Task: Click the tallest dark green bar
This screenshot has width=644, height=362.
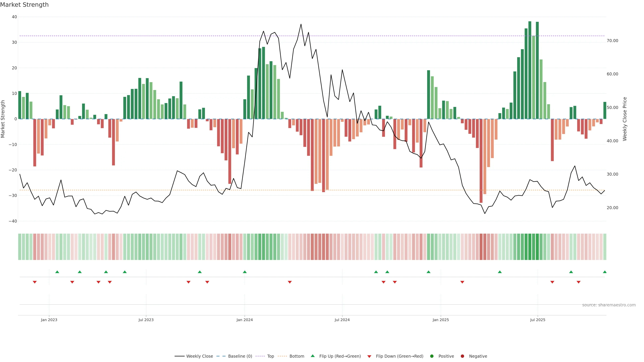Action: (530, 70)
